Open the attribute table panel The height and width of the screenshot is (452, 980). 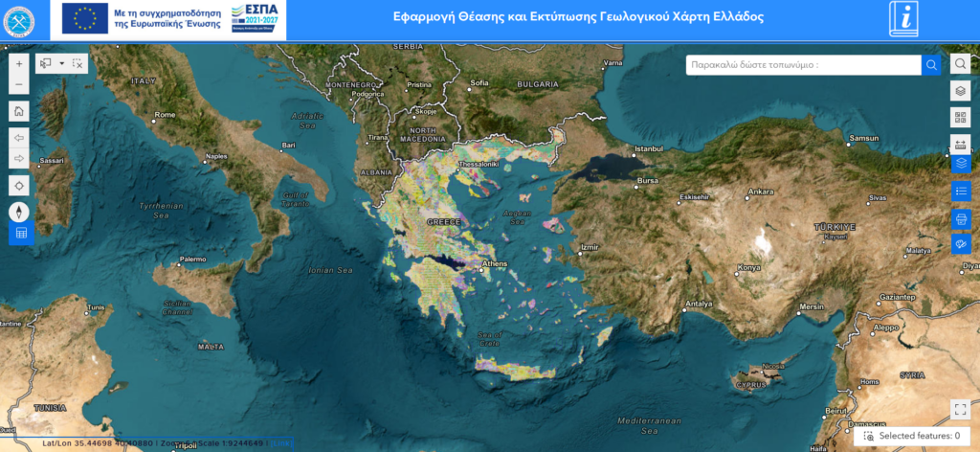click(21, 234)
